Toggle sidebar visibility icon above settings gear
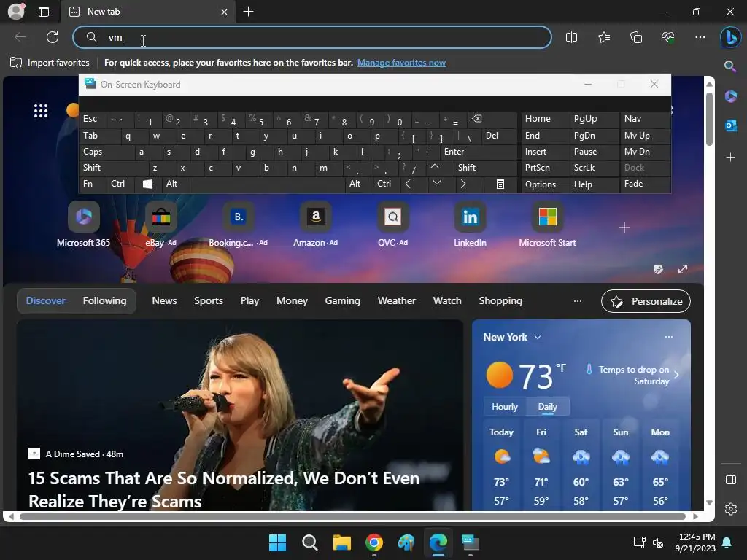The width and height of the screenshot is (747, 560). point(730,480)
